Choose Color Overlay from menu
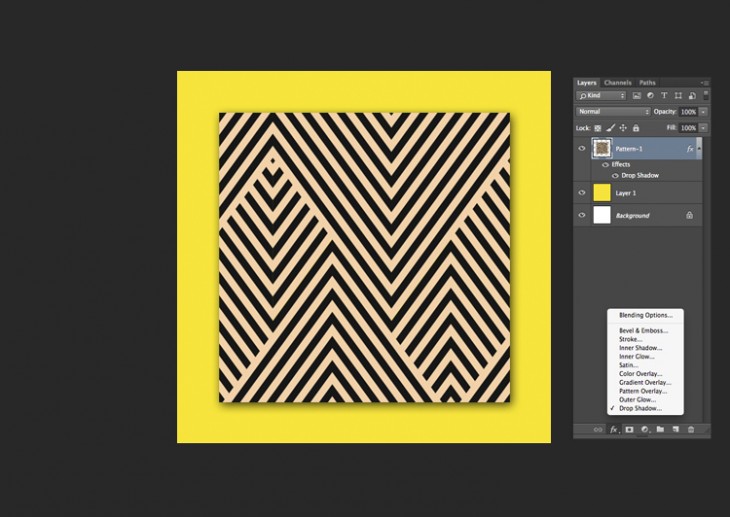This screenshot has width=730, height=517. click(645, 374)
